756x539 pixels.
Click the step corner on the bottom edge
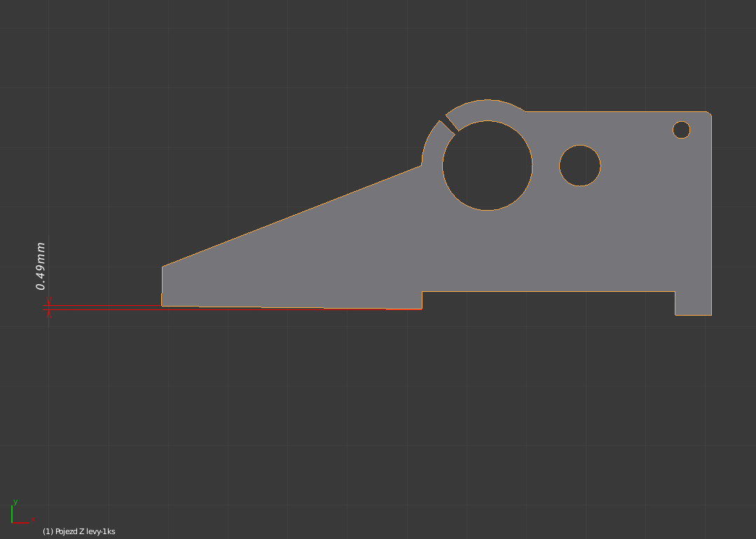tap(422, 292)
